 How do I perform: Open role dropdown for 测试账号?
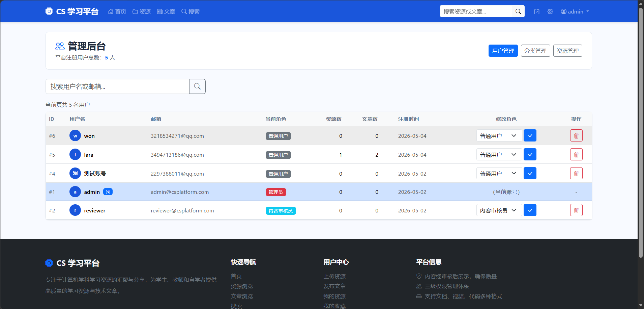pyautogui.click(x=499, y=174)
